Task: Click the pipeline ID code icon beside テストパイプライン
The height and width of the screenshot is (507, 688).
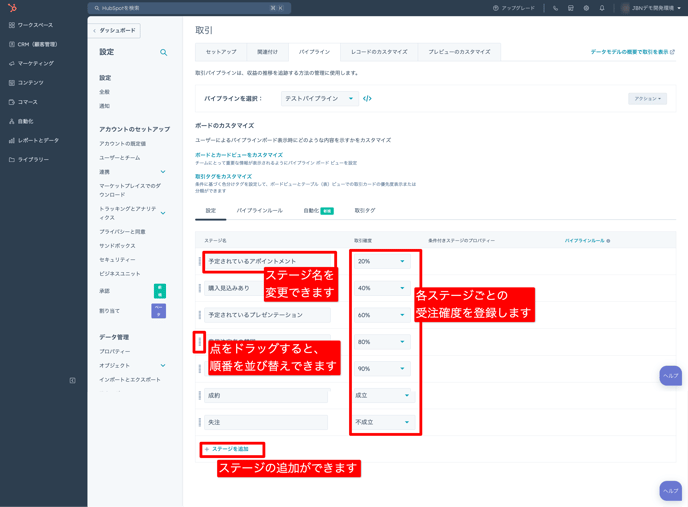Action: [x=367, y=98]
